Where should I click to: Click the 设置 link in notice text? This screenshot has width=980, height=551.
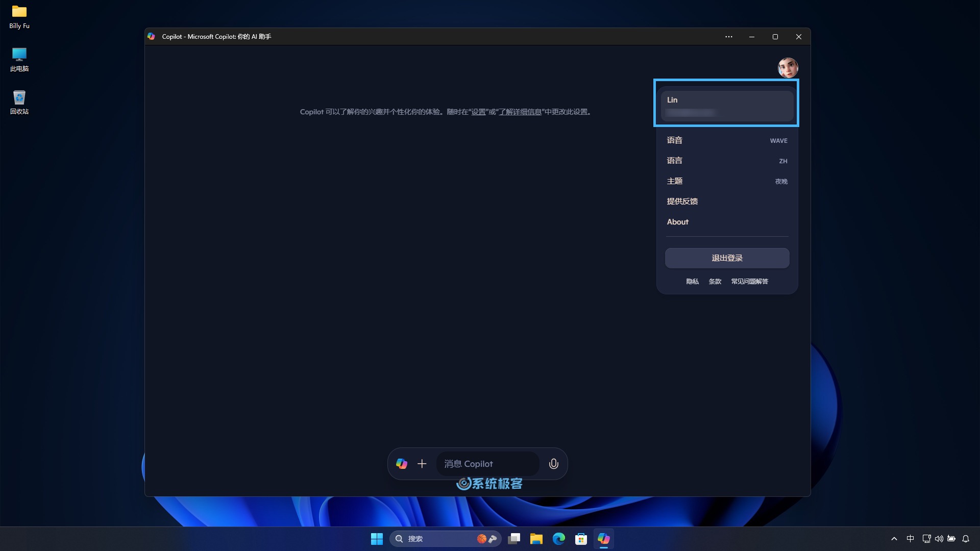pyautogui.click(x=478, y=112)
